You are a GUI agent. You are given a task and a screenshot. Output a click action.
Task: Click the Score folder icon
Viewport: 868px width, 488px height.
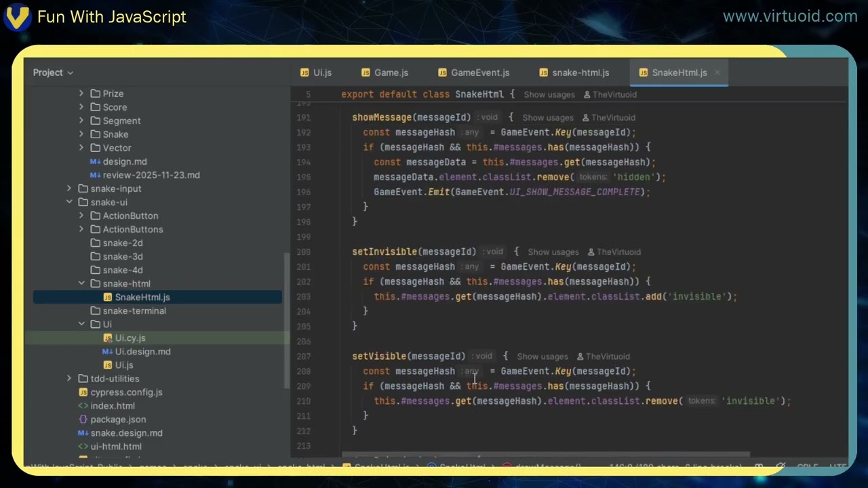[96, 107]
